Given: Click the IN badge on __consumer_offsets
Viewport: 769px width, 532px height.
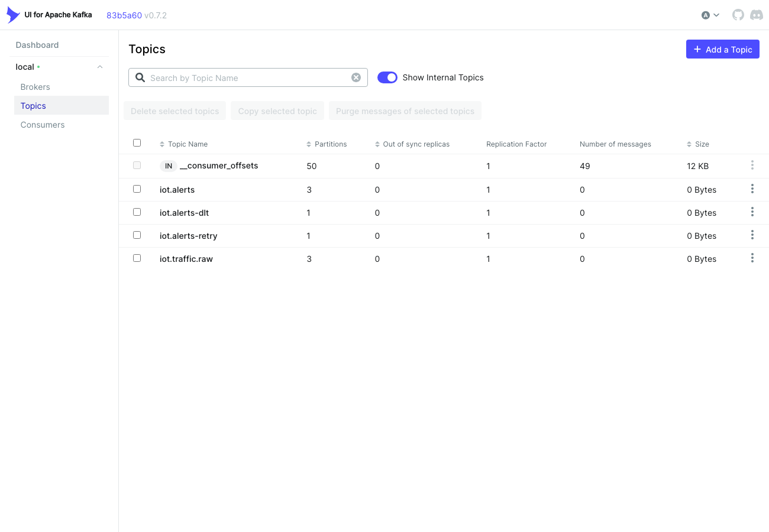Looking at the screenshot, I should coord(169,166).
